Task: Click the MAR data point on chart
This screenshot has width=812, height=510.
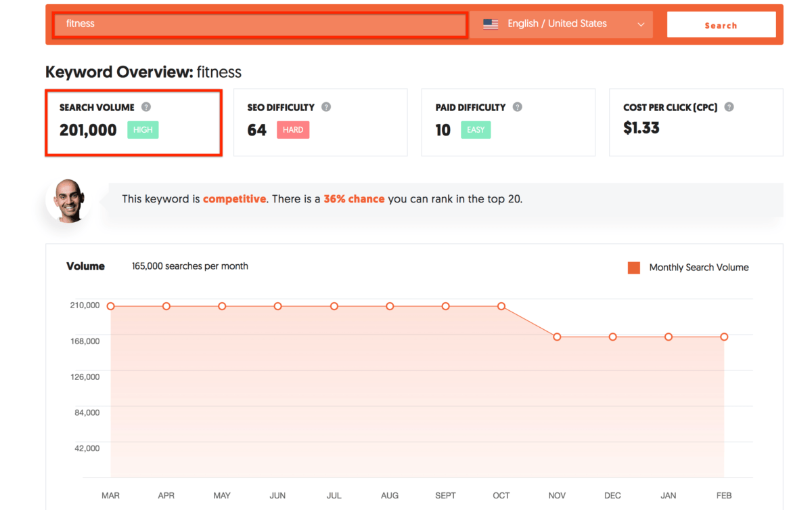Action: pos(111,306)
